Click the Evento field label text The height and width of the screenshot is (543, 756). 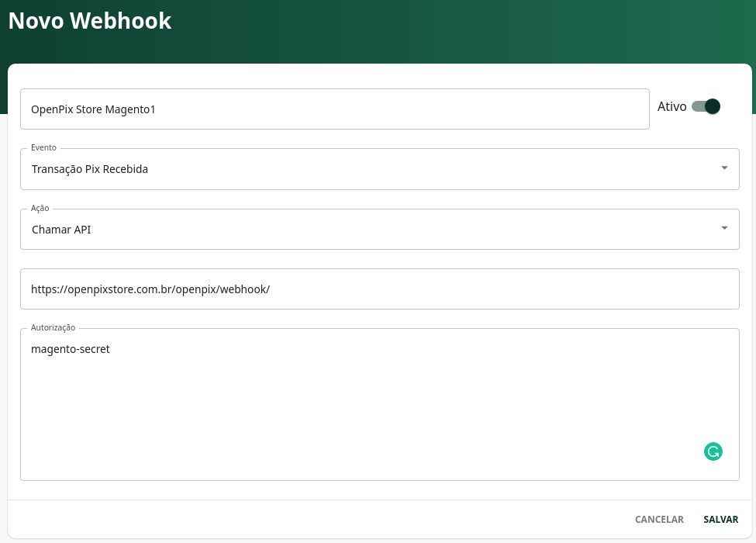click(43, 147)
